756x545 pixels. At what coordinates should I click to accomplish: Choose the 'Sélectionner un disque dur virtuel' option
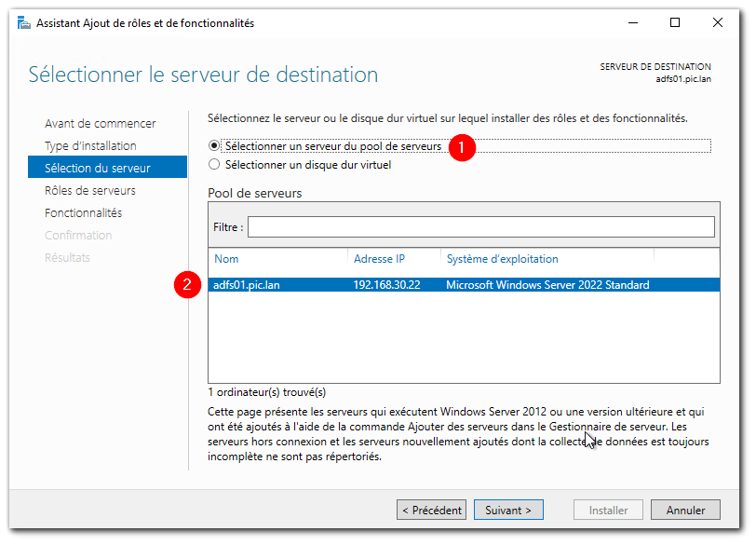click(214, 163)
